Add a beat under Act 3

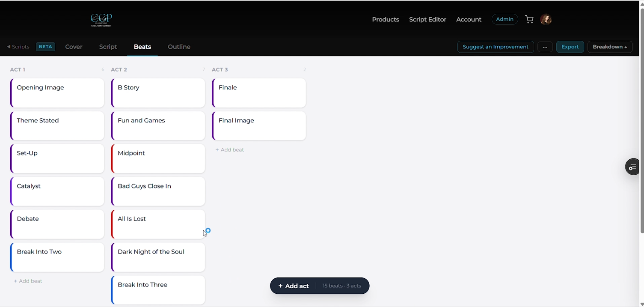click(x=229, y=149)
